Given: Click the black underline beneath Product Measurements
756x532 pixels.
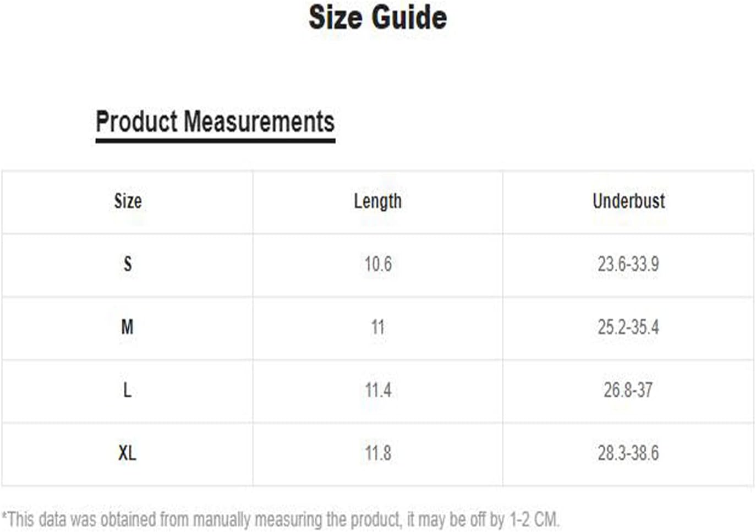Looking at the screenshot, I should tap(215, 141).
